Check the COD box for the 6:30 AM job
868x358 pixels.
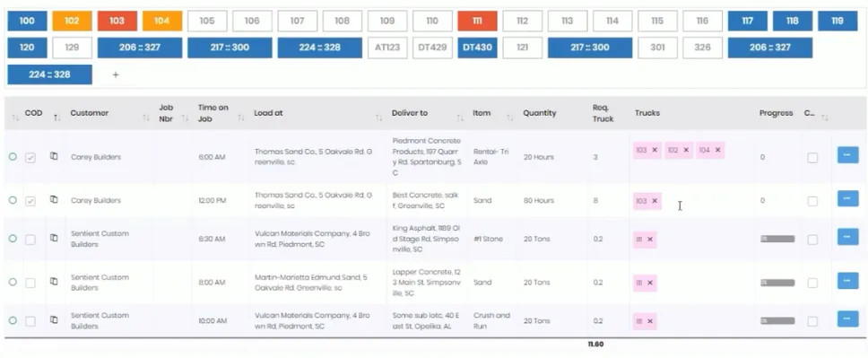click(30, 240)
